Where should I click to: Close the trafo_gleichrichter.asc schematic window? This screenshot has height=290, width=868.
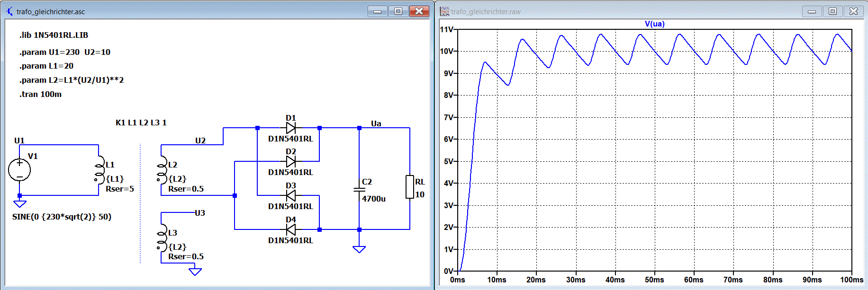tap(419, 11)
